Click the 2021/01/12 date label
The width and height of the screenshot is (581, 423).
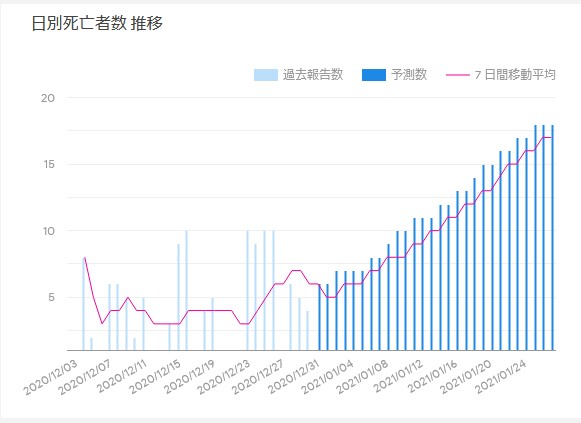[397, 377]
